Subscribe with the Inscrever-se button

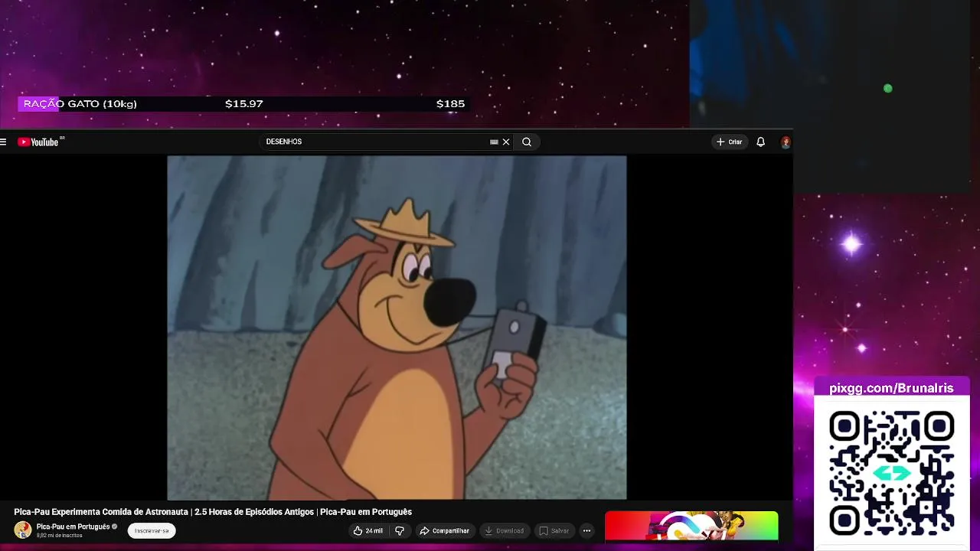click(x=152, y=530)
